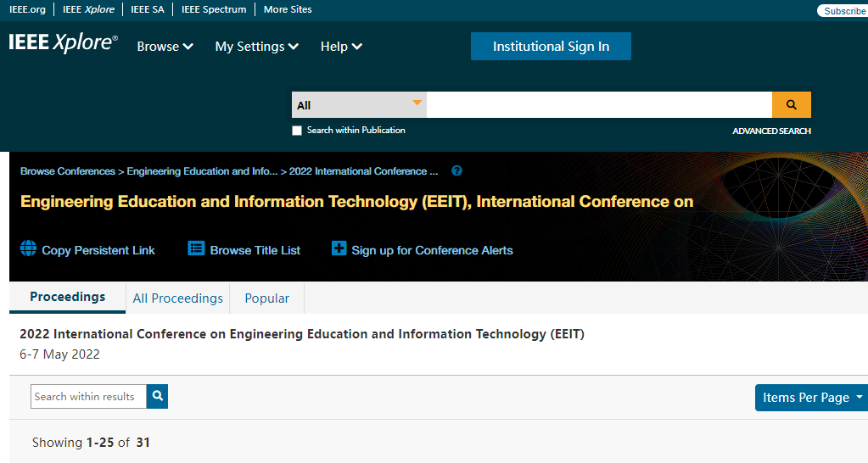Click the Institutional Sign In button
This screenshot has height=463, width=868.
pos(551,47)
